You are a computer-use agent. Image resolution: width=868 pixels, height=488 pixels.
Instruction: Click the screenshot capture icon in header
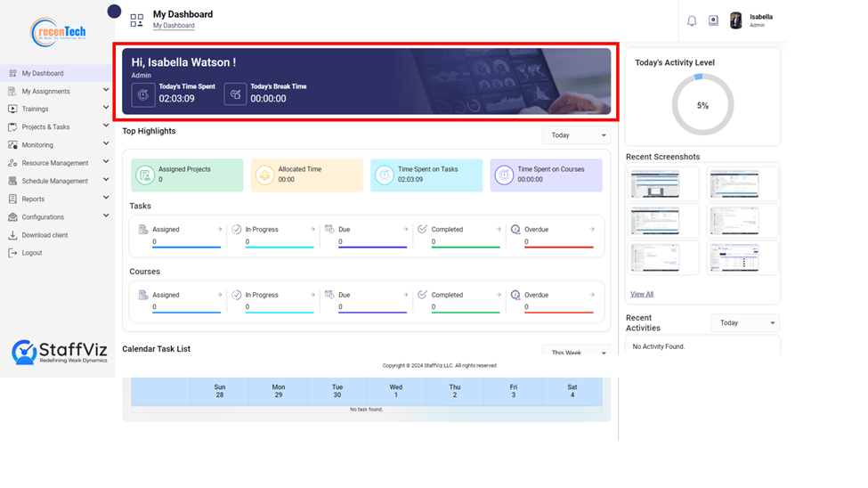(x=714, y=20)
